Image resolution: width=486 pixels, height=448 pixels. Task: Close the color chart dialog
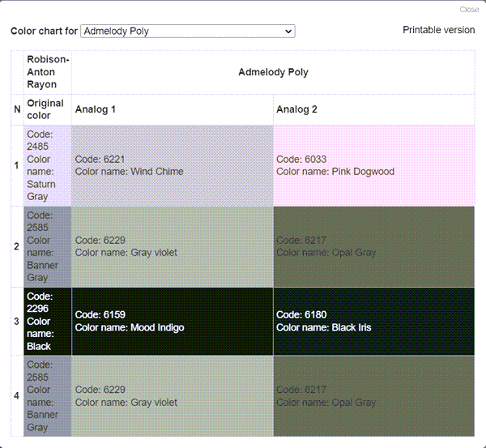[469, 10]
